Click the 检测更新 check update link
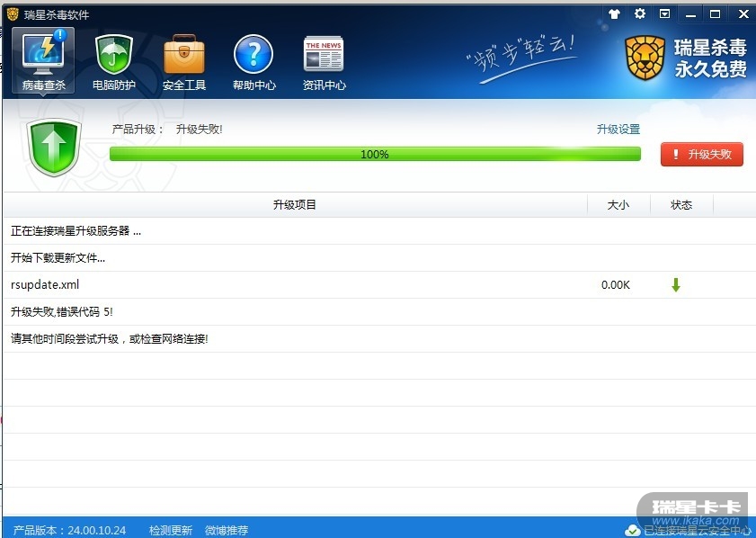The width and height of the screenshot is (756, 538). [171, 530]
